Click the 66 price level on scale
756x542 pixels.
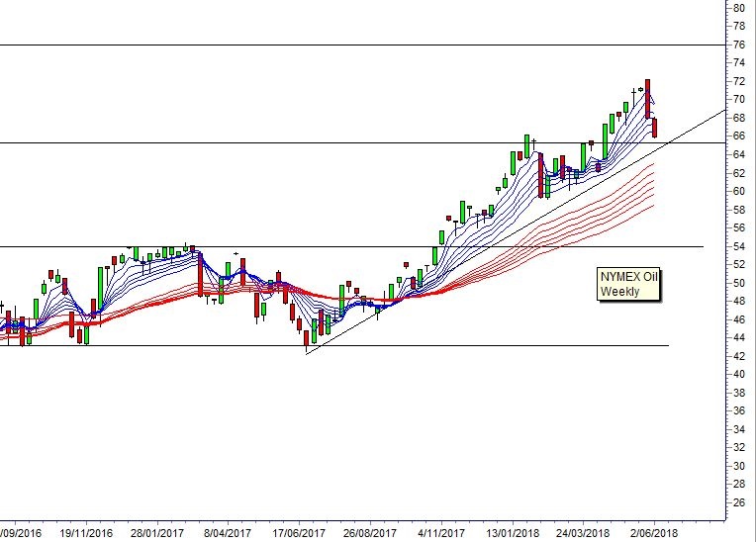[738, 135]
